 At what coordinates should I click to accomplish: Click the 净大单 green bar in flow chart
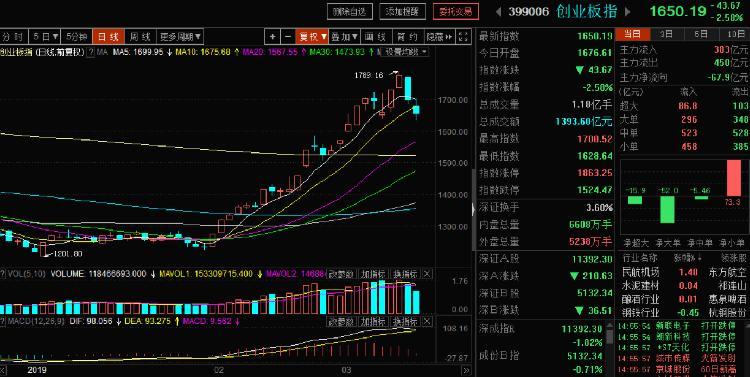(667, 210)
